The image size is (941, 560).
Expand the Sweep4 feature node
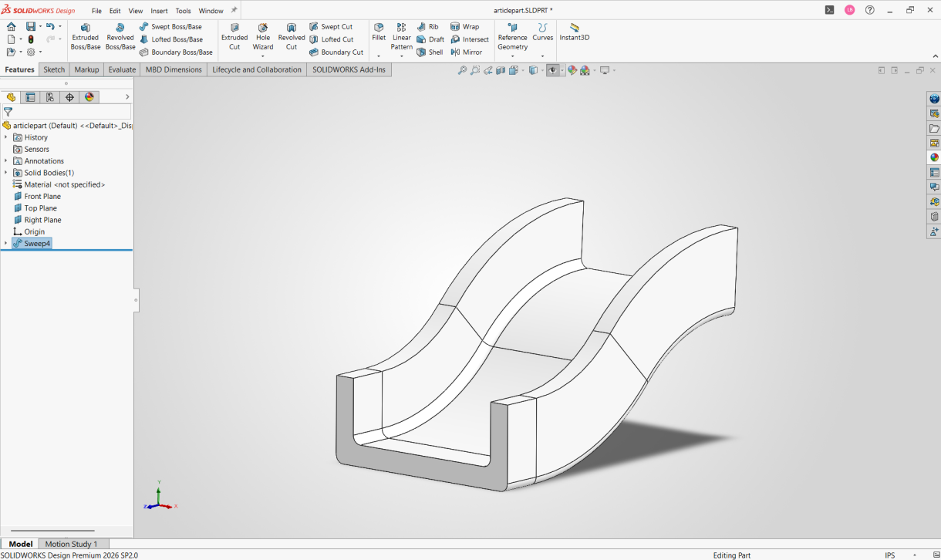pyautogui.click(x=6, y=243)
